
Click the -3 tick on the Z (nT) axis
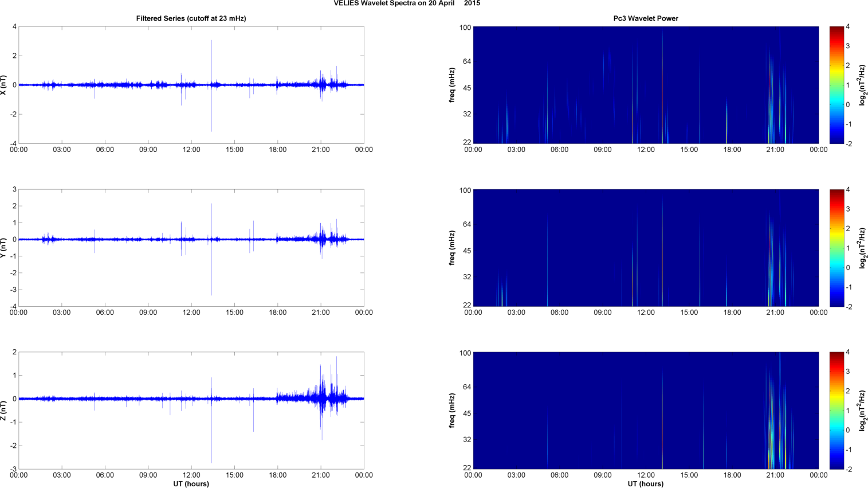(13, 469)
